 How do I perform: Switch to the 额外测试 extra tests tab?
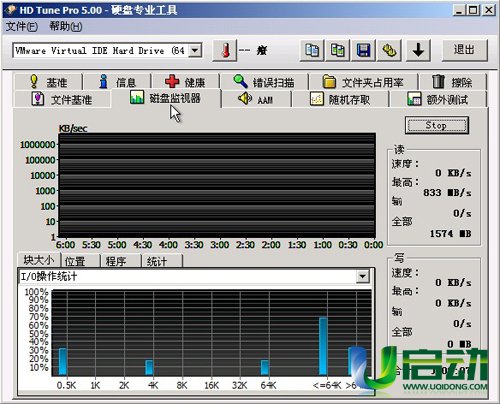click(438, 99)
